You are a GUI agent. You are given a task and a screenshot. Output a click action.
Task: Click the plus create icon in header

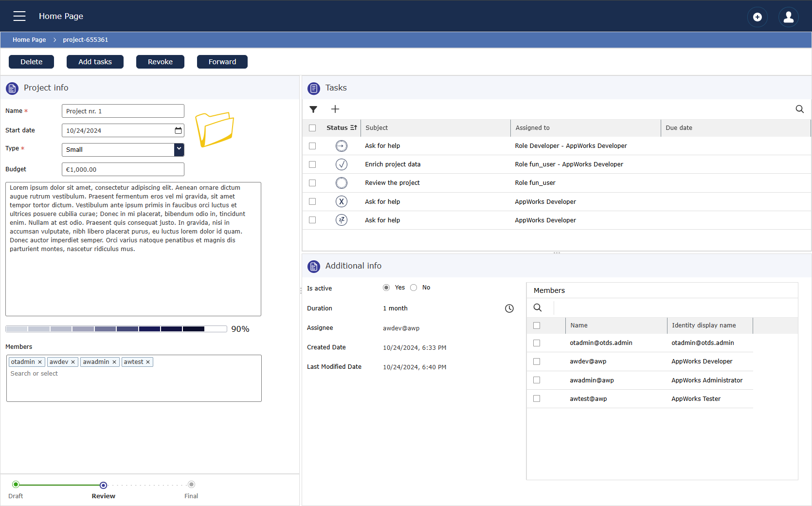click(757, 17)
